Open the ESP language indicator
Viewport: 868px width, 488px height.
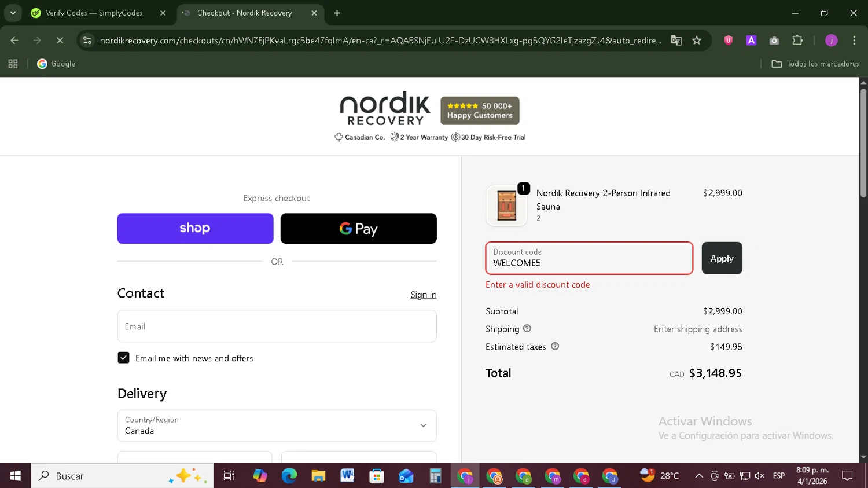pyautogui.click(x=779, y=476)
